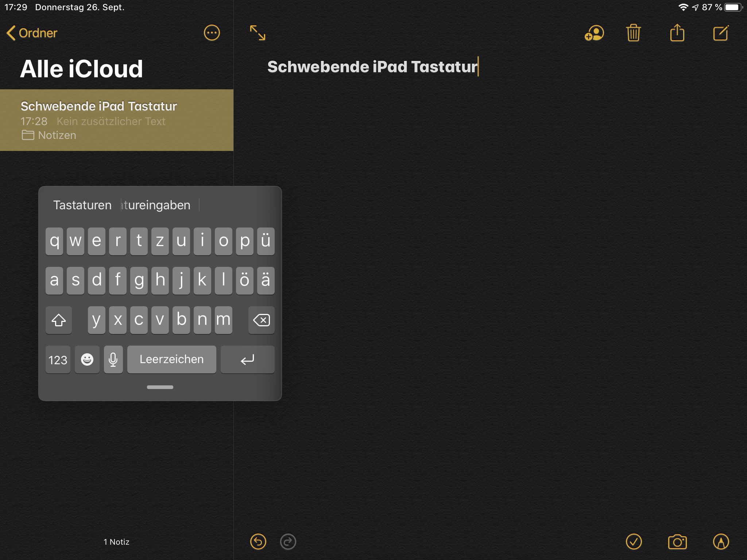Open camera to add photo
The width and height of the screenshot is (747, 560).
tap(677, 541)
